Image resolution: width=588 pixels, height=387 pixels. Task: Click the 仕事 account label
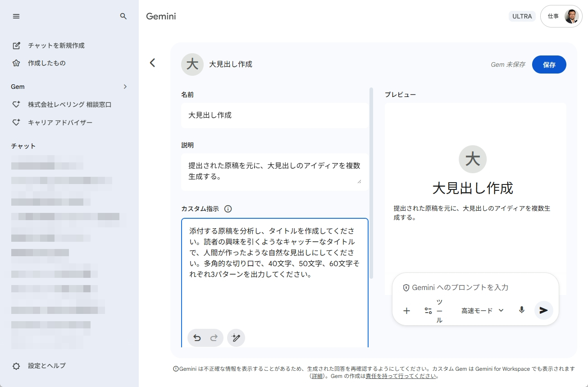coord(553,16)
